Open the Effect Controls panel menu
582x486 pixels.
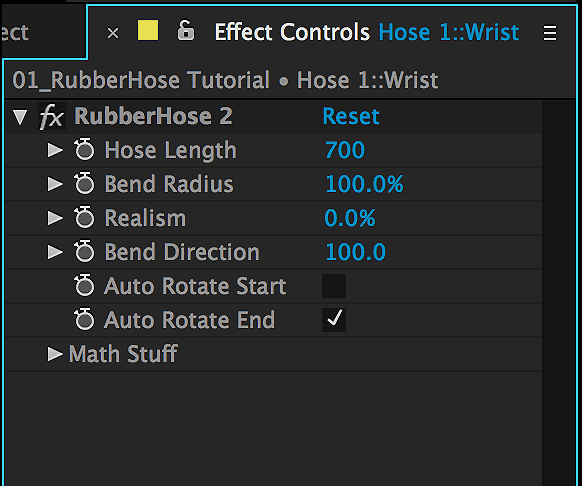(550, 33)
